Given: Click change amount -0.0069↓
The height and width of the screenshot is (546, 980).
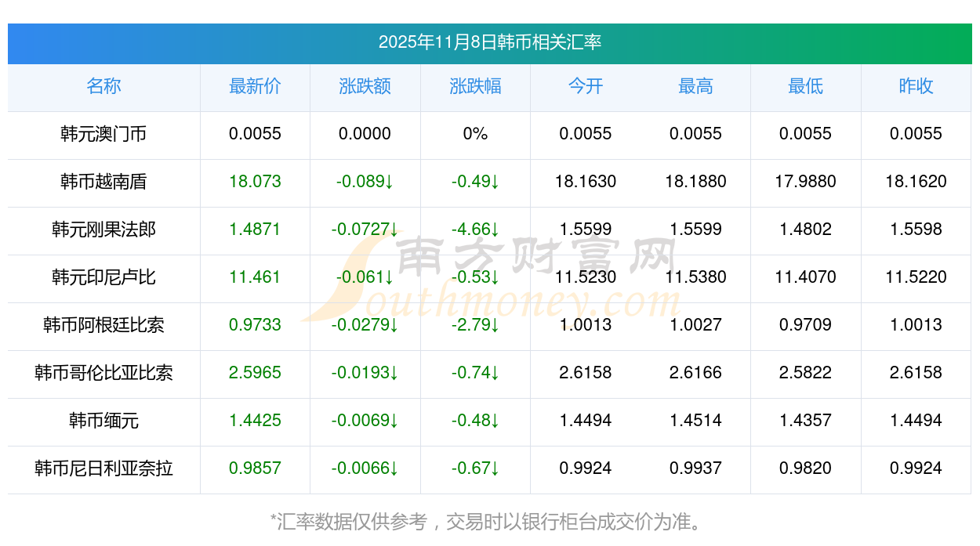Looking at the screenshot, I should 365,421.
